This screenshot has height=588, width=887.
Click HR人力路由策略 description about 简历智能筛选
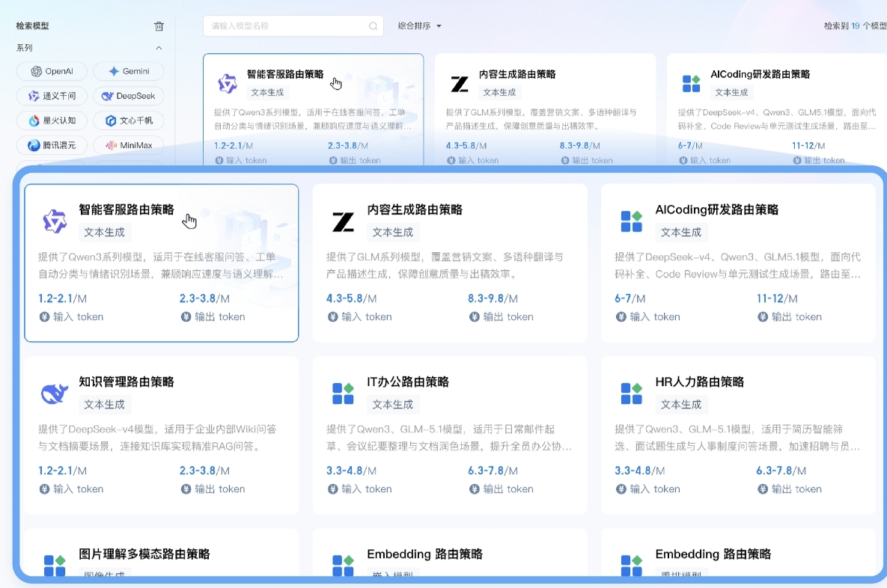tap(737, 438)
